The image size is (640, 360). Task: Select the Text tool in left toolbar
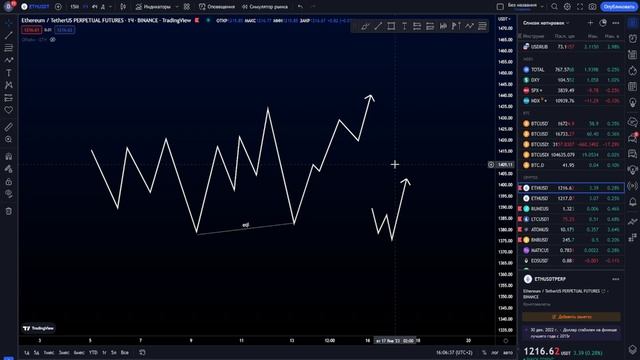pos(9,73)
